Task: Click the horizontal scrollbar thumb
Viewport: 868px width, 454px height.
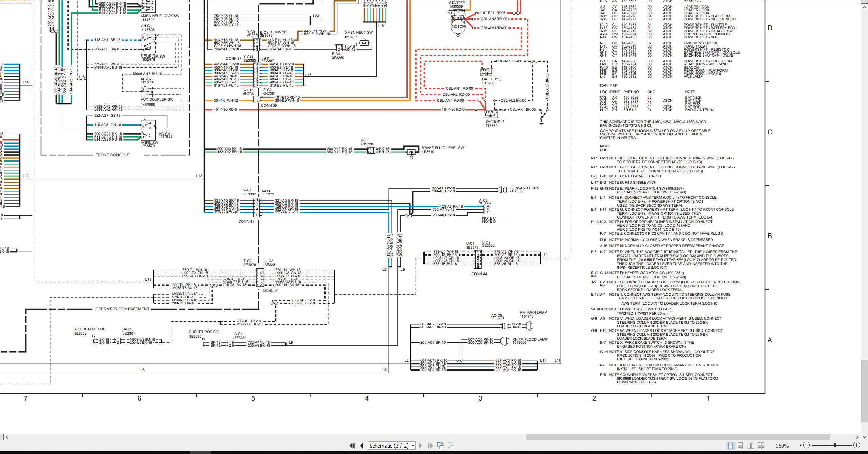Action: (x=677, y=437)
